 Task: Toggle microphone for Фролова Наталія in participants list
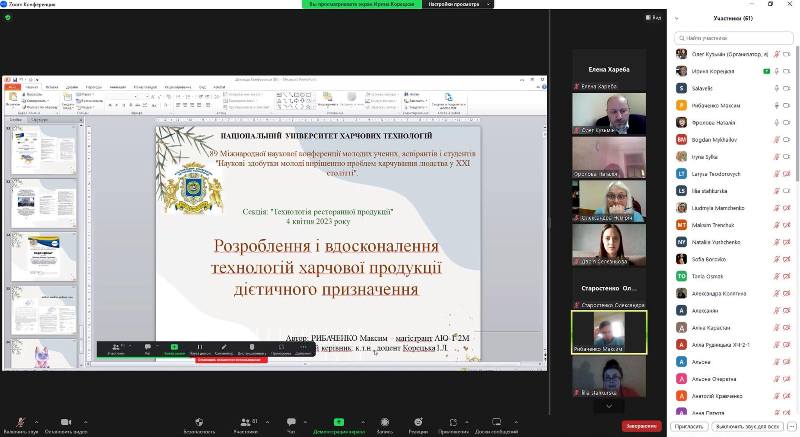coord(777,122)
